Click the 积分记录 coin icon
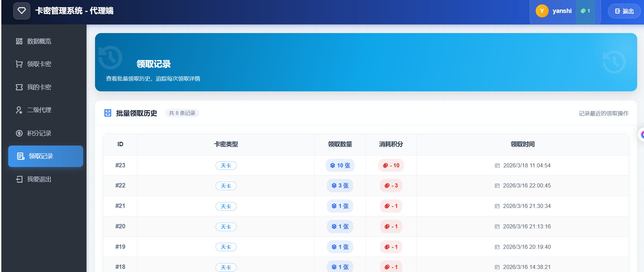Image resolution: width=644 pixels, height=272 pixels. [x=19, y=133]
